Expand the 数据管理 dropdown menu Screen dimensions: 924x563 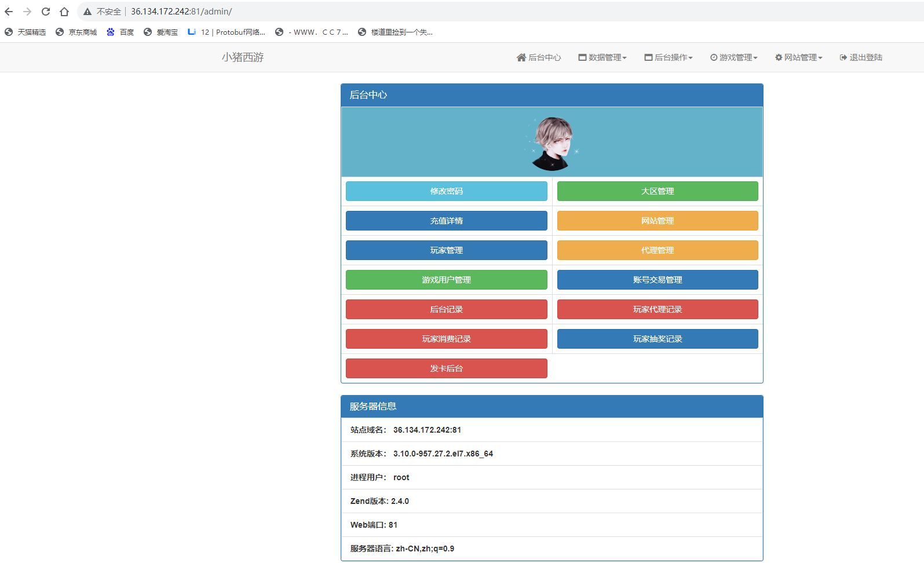[x=602, y=57]
